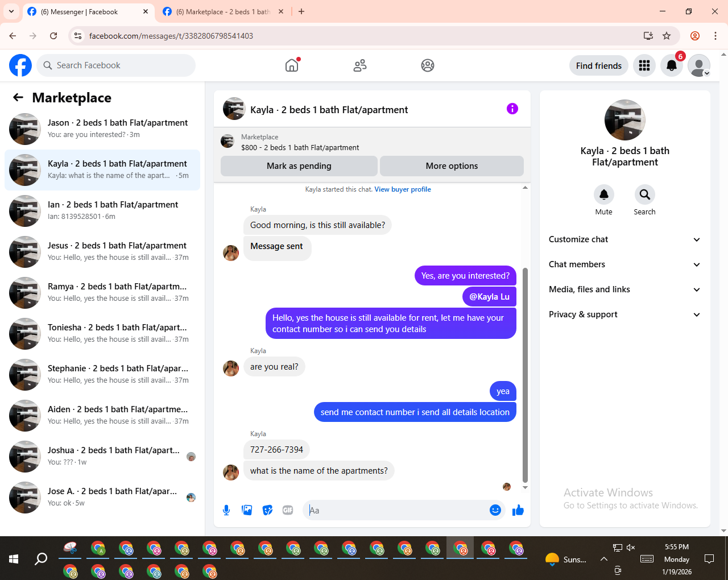This screenshot has height=580, width=728.
Task: Attach a photo or file icon
Action: [x=247, y=510]
